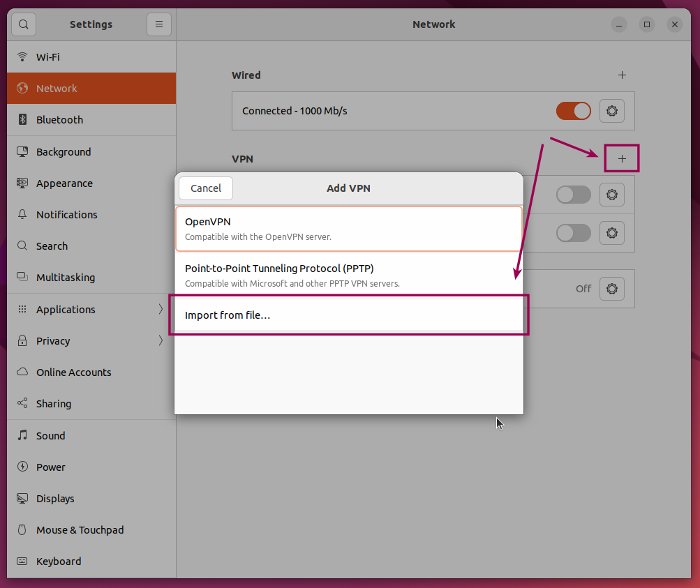Expand the Applications submenu chevron
The image size is (700, 588).
pyautogui.click(x=161, y=309)
